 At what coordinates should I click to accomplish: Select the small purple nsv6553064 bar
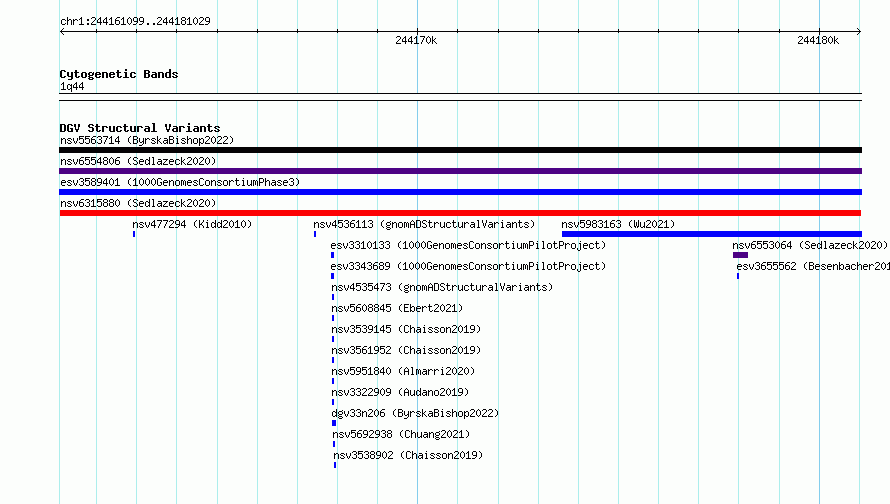(740, 255)
